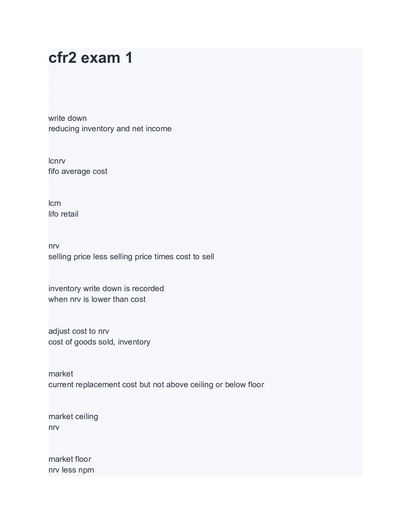Image resolution: width=411 pixels, height=532 pixels.
Task: Click the 'nrv less npm' line
Action: [x=71, y=470]
